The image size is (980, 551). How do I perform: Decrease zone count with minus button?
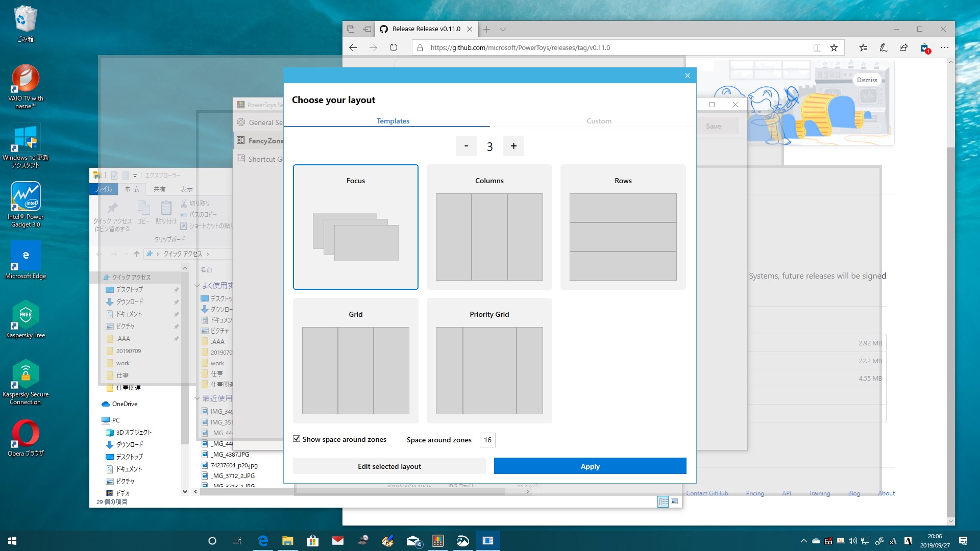pos(466,146)
